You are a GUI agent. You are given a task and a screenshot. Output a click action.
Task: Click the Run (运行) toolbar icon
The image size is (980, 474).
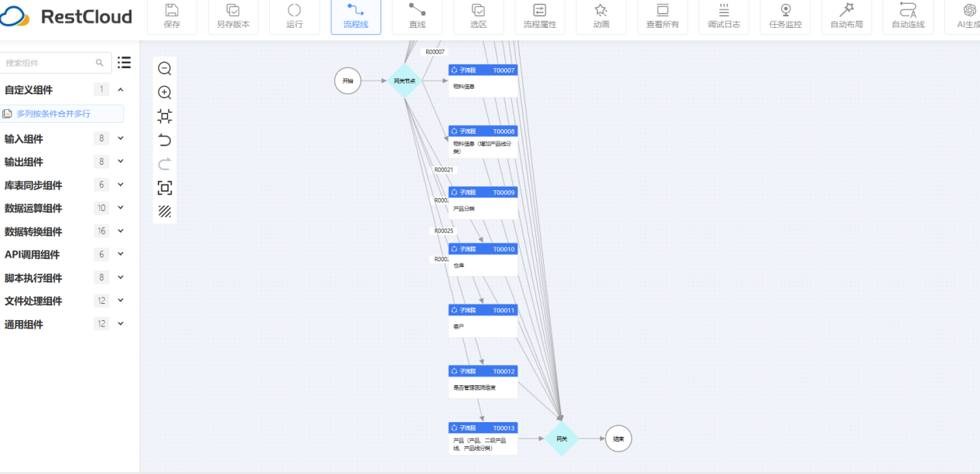click(x=294, y=11)
